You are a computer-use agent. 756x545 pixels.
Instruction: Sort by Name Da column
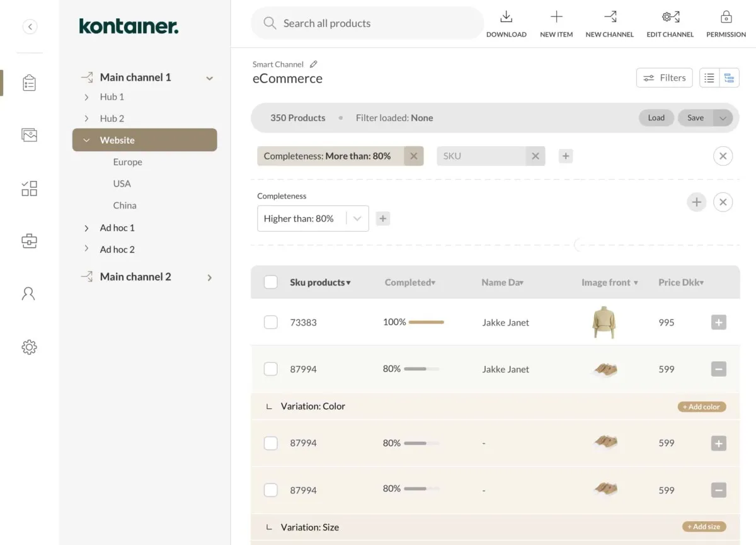pos(503,282)
